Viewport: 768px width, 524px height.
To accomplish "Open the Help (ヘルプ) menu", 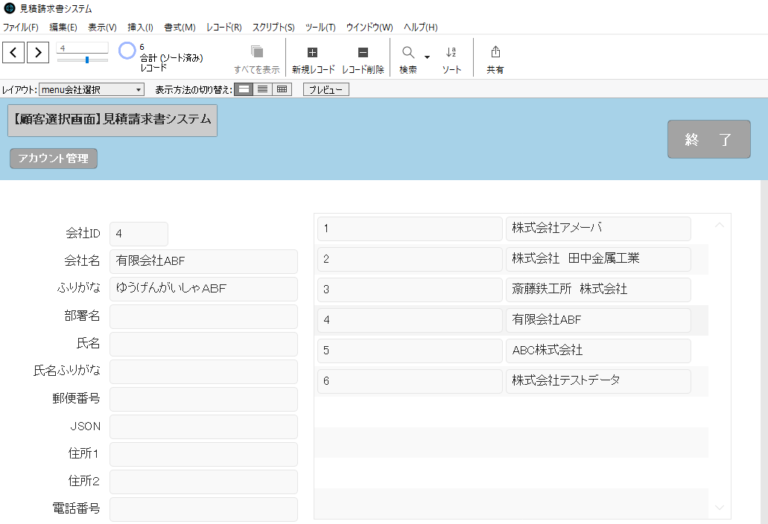I will [420, 27].
